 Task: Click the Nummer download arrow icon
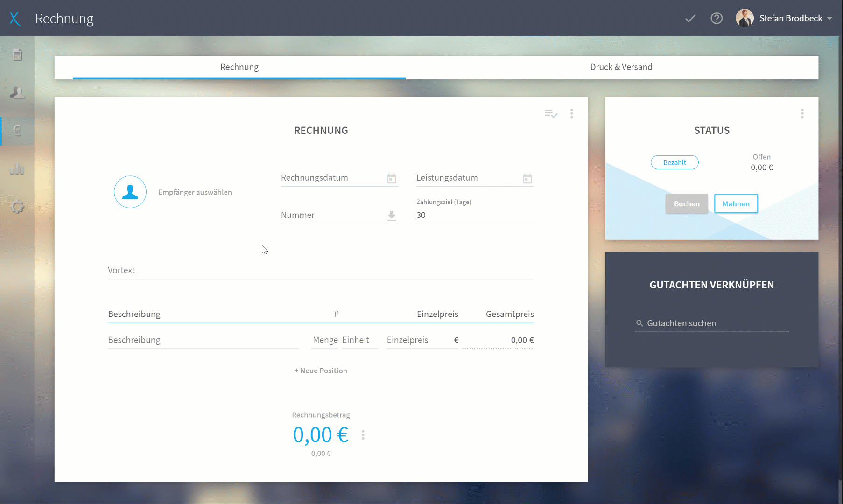(392, 216)
